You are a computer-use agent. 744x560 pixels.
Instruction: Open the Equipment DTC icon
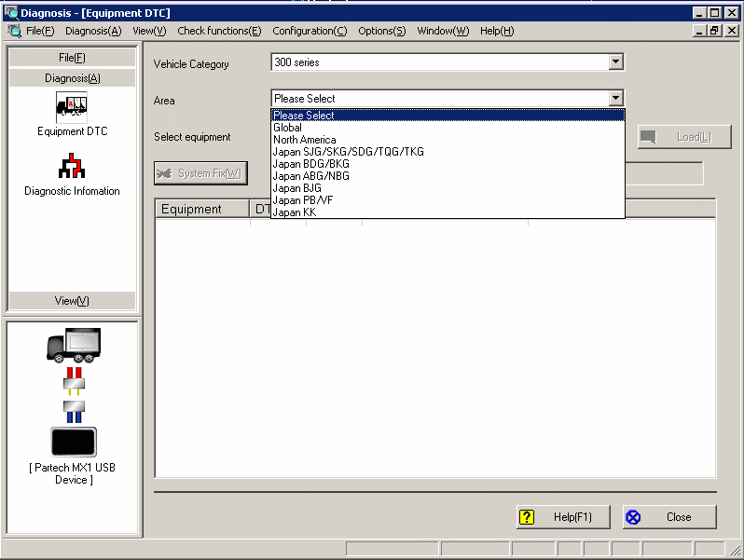pyautogui.click(x=72, y=107)
